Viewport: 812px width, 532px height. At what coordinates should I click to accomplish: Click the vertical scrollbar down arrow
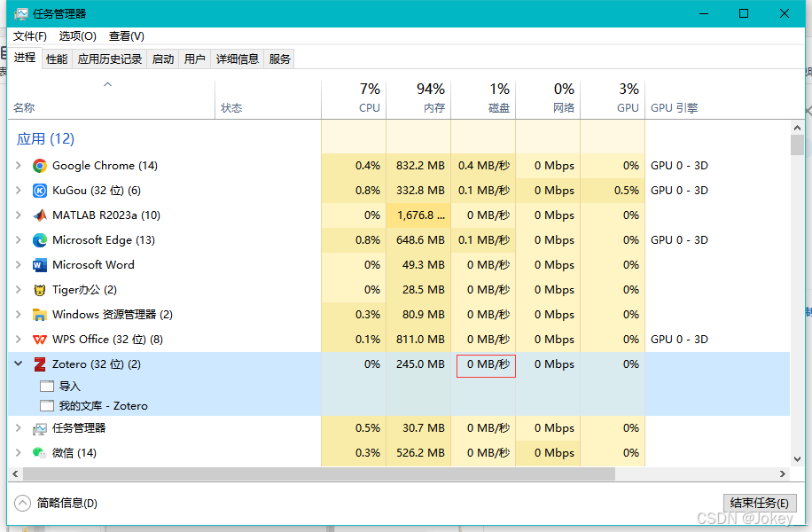pos(798,459)
